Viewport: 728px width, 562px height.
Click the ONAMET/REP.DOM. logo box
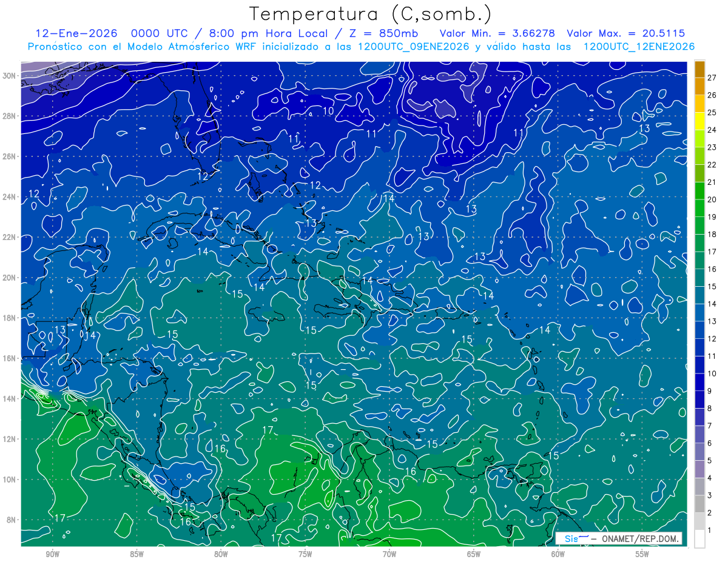coord(618,538)
